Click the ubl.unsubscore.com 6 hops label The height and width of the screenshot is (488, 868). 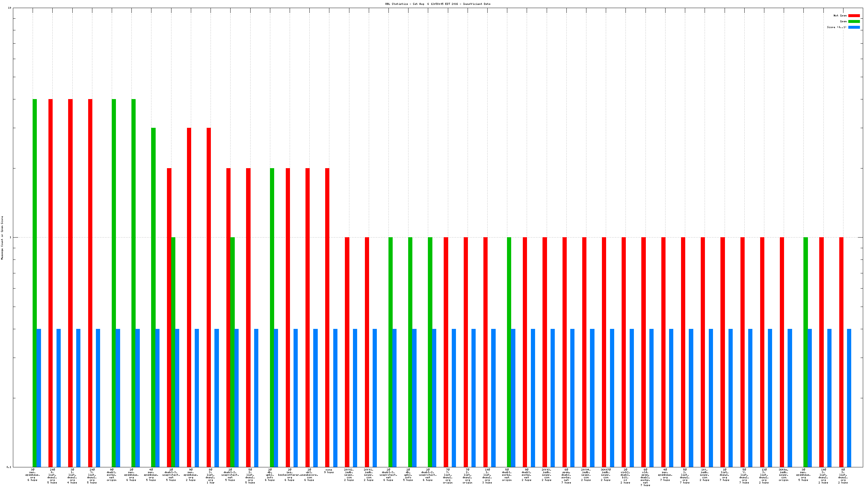click(x=309, y=474)
